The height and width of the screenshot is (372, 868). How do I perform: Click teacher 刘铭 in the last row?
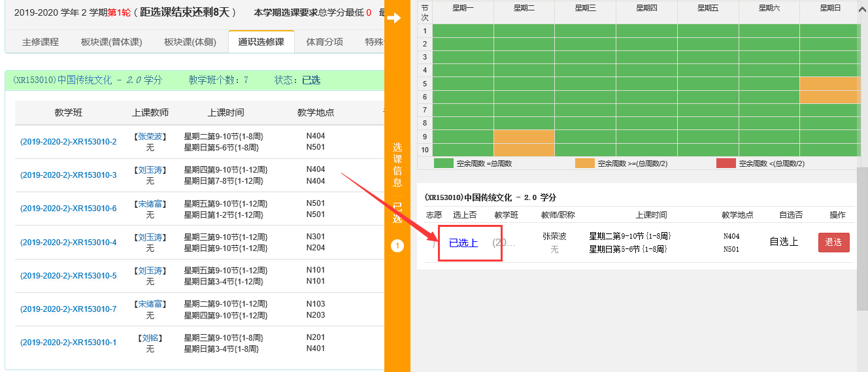click(x=150, y=338)
